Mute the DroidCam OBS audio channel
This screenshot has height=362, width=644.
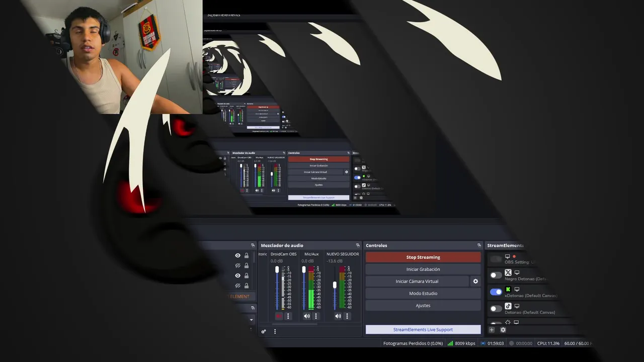pos(279,316)
